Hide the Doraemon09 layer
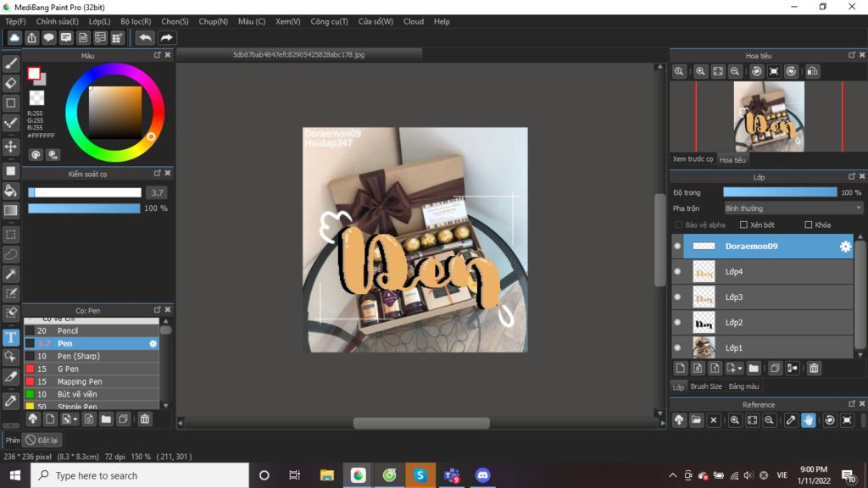 pyautogui.click(x=677, y=247)
